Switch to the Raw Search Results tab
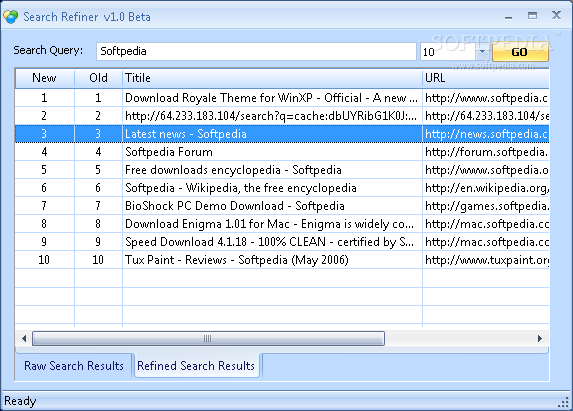 tap(74, 366)
